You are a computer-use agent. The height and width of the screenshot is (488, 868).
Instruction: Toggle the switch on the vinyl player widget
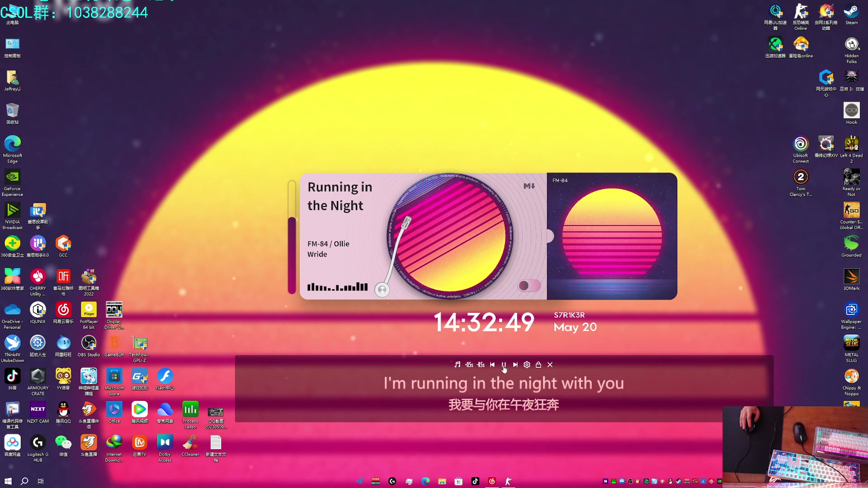coord(529,286)
